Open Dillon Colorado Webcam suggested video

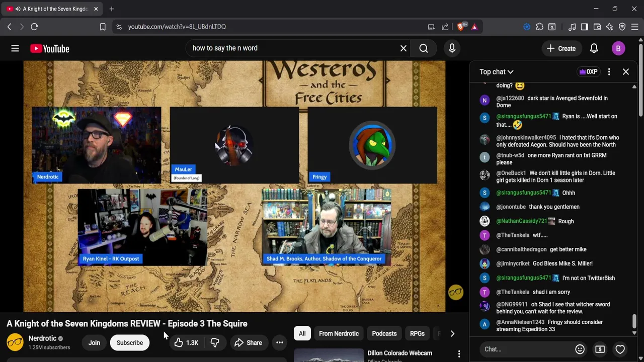coord(399,353)
